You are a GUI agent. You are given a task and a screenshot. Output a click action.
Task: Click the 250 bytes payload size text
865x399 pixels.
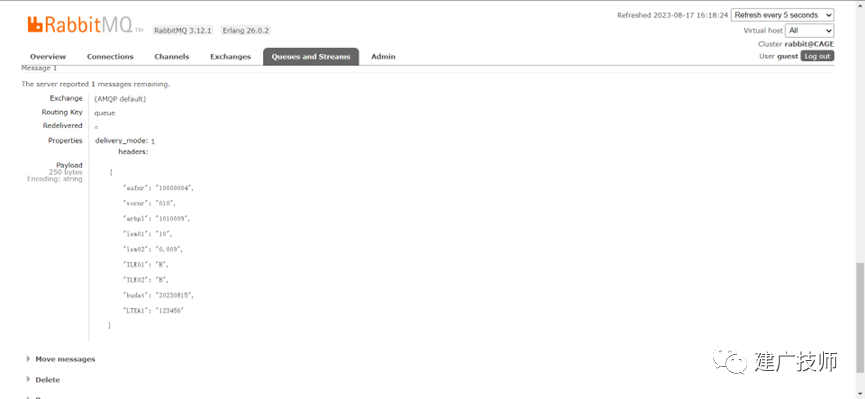65,172
